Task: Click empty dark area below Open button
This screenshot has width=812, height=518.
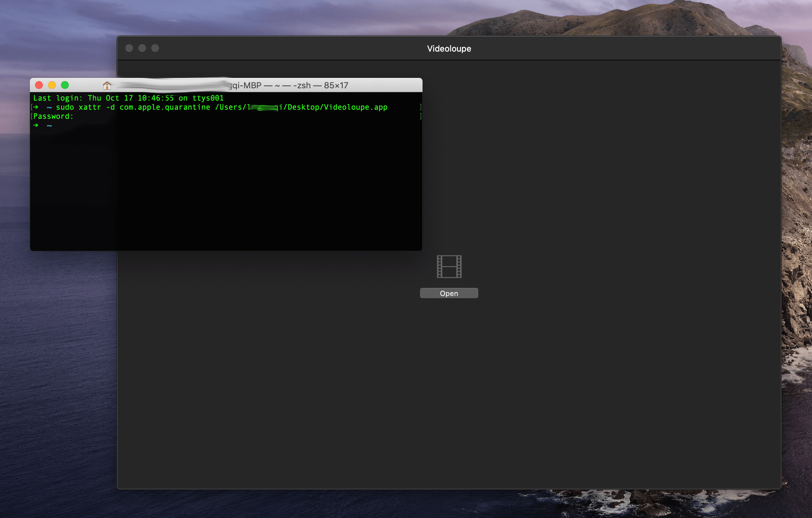Action: 449,388
